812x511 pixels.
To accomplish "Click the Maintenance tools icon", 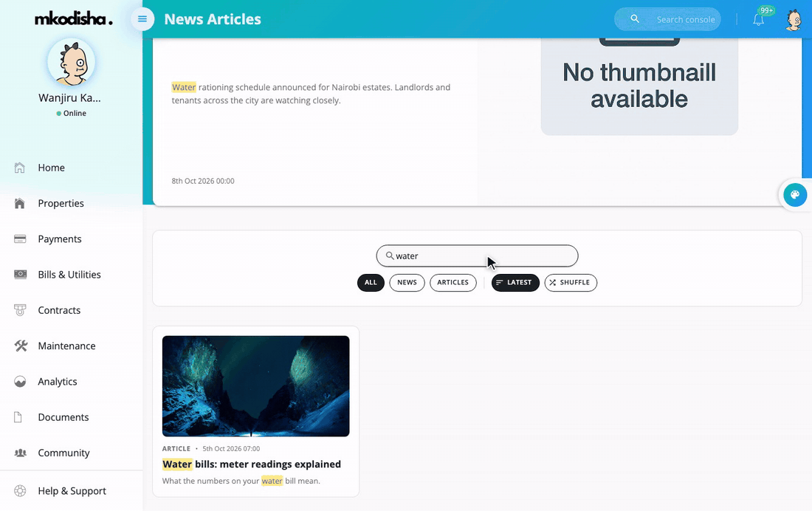I will coord(21,346).
